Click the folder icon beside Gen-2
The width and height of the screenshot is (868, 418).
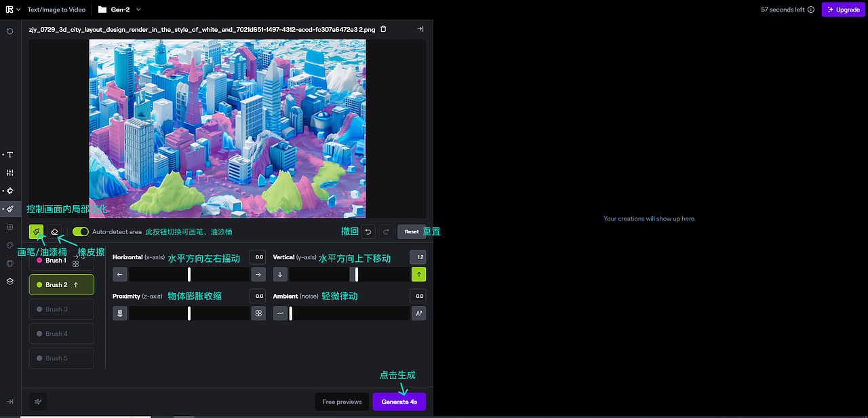pos(102,9)
